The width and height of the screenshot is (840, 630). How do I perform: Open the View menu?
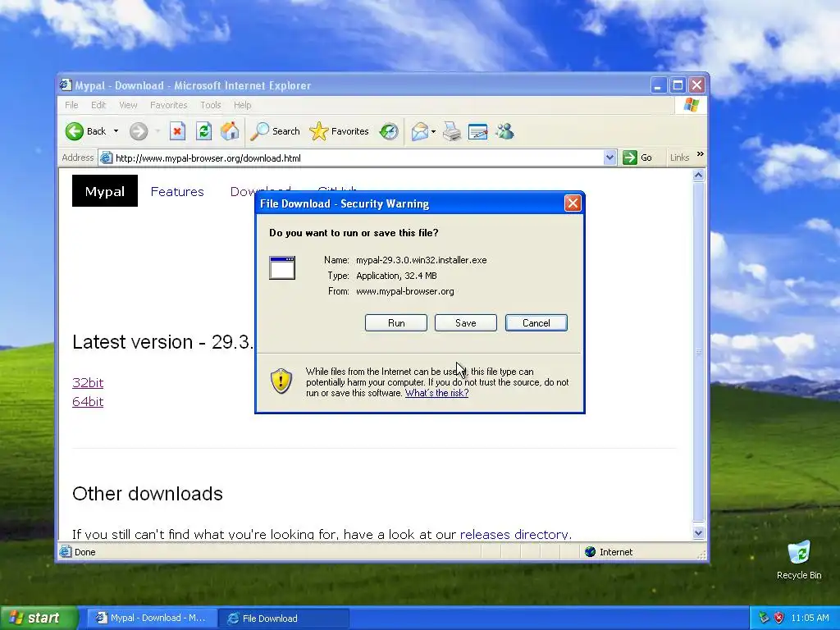[128, 105]
